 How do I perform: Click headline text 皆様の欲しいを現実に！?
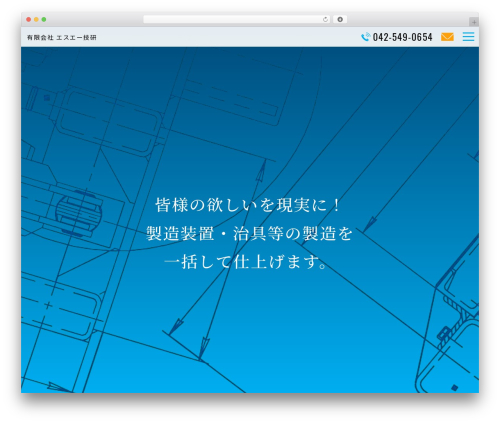coord(248,205)
